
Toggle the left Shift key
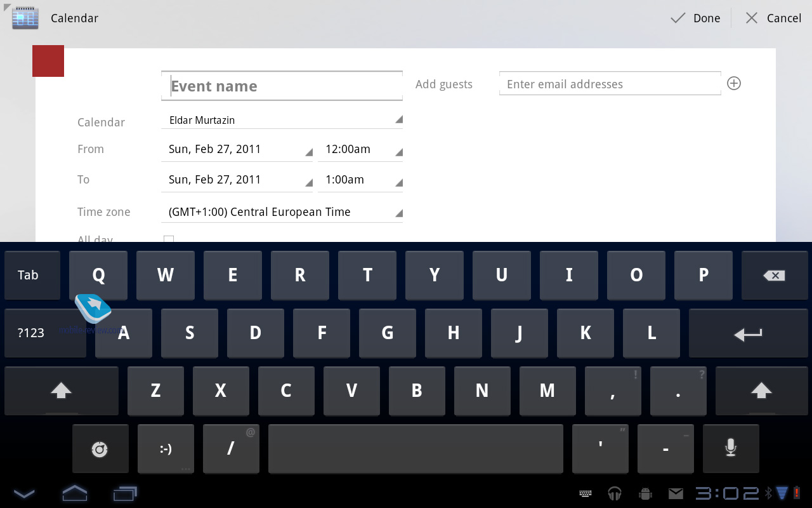click(x=61, y=391)
